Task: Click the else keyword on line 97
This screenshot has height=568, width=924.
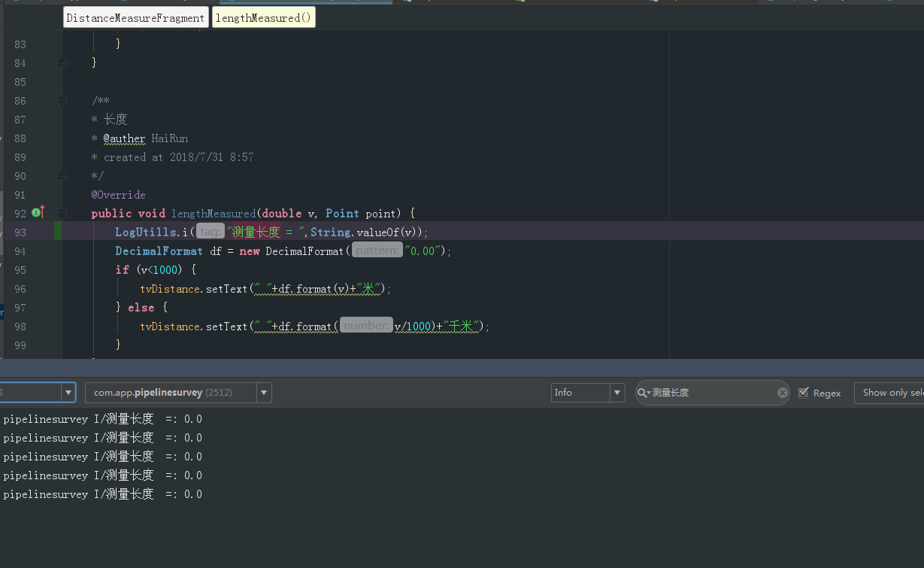Action: point(141,308)
